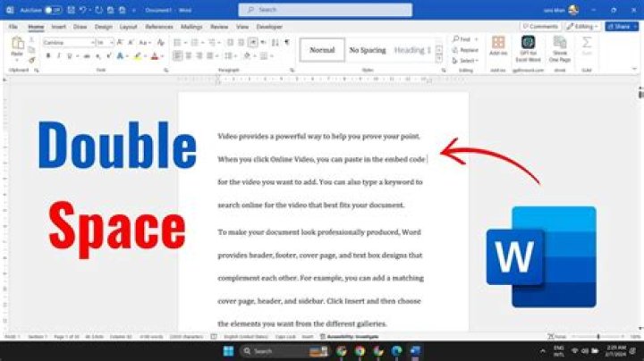Open the font name dropdown
Image resolution: width=644 pixels, height=361 pixels.
click(69, 43)
